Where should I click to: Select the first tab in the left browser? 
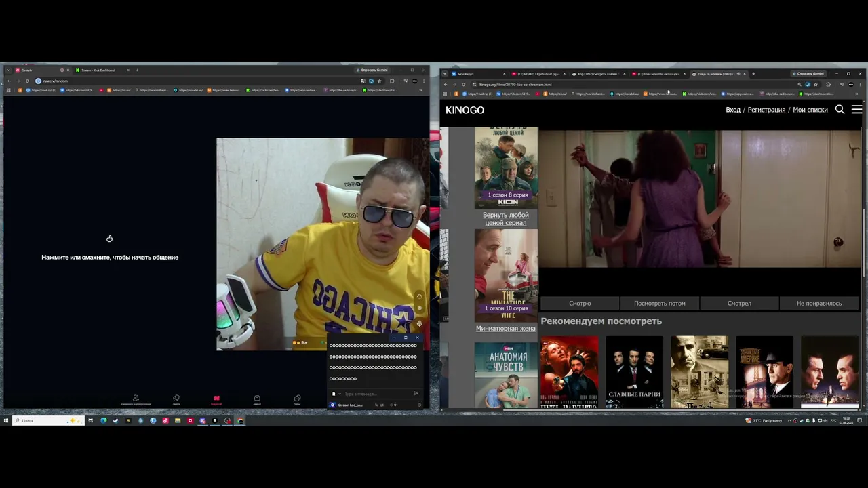point(41,70)
